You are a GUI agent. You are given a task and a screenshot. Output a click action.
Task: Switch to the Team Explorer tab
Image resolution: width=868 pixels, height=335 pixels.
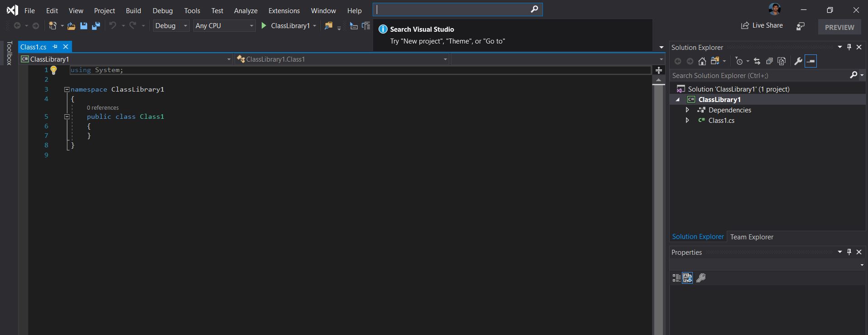click(752, 237)
